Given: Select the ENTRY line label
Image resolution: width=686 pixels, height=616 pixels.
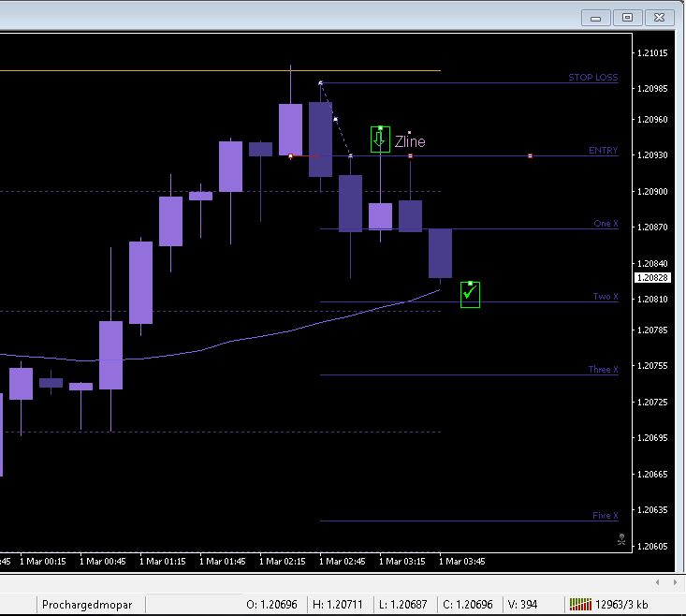Looking at the screenshot, I should 603,151.
